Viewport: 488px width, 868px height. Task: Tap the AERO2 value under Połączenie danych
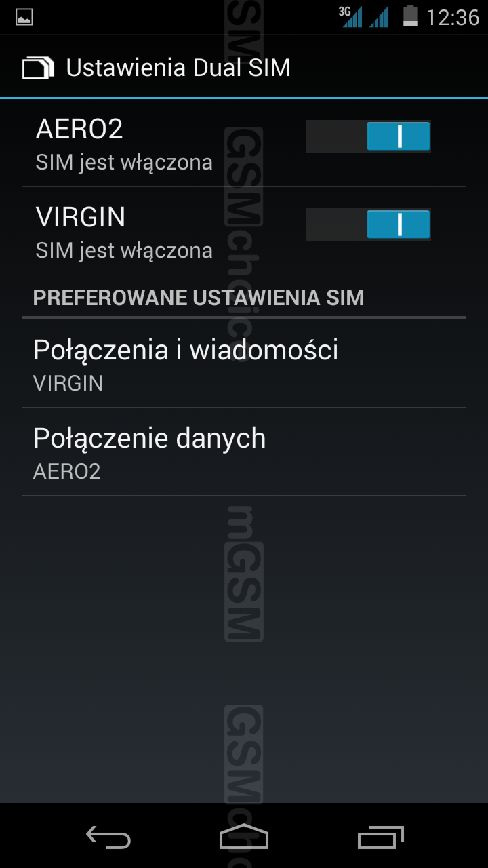(67, 471)
